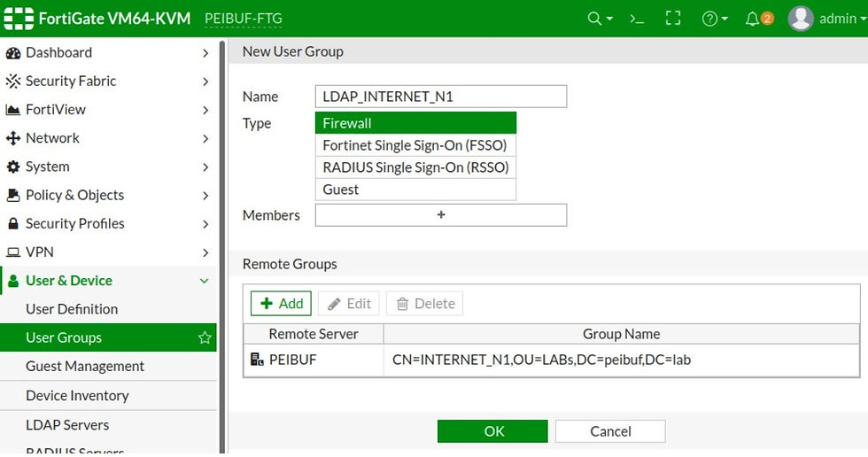Screen dimensions: 868x457
Task: Expand the Network chevron
Action: [x=205, y=138]
